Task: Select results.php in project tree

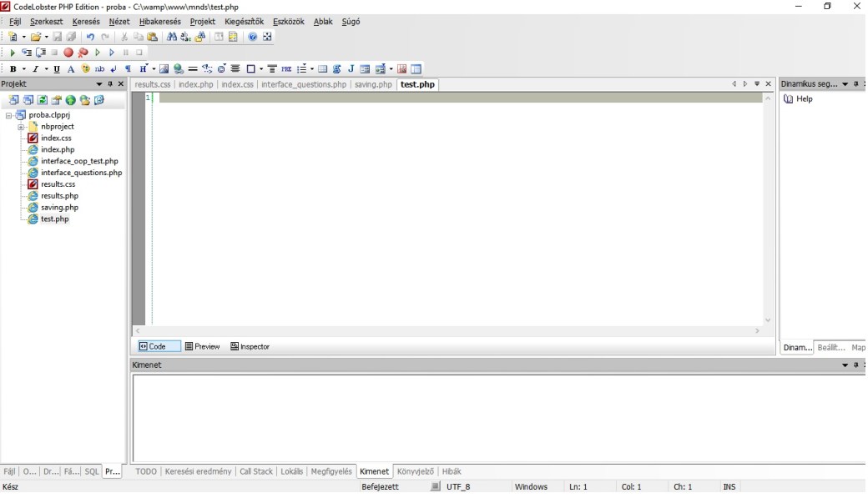Action: coord(59,196)
